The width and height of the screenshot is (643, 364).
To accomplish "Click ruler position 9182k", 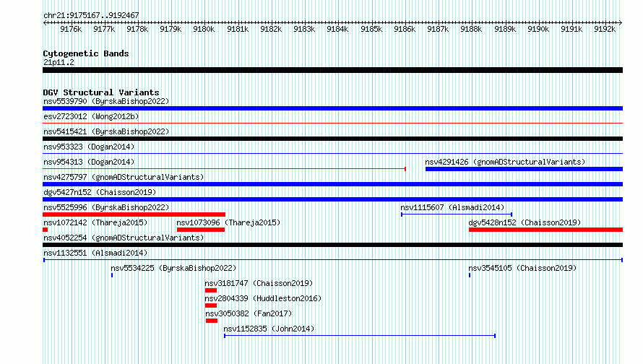I will [x=271, y=29].
